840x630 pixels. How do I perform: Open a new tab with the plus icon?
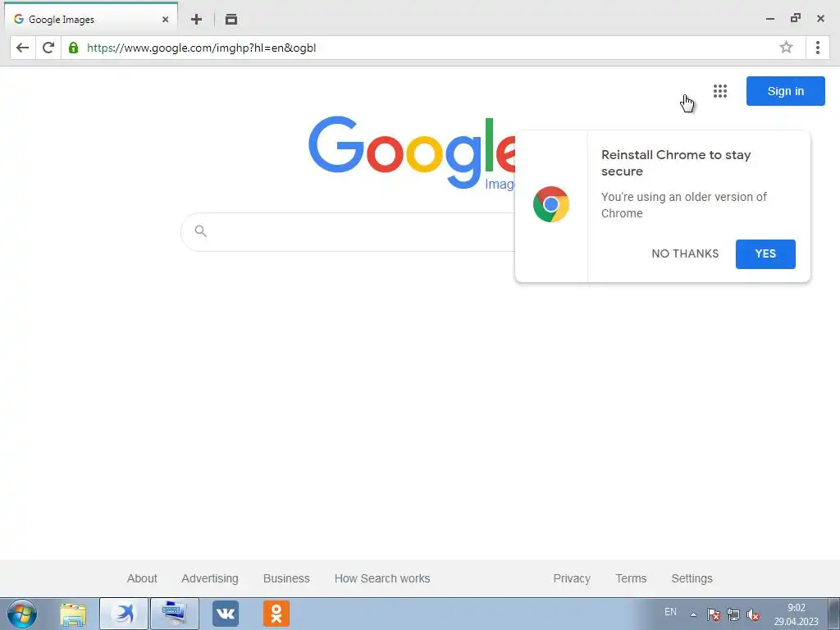tap(197, 20)
